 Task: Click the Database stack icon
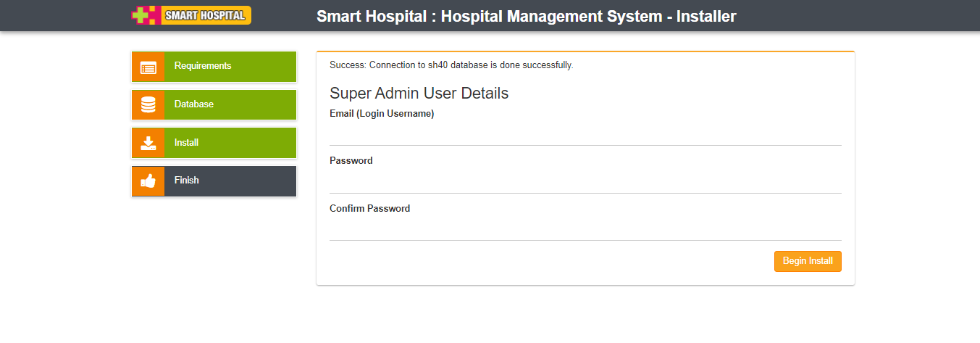click(x=148, y=104)
